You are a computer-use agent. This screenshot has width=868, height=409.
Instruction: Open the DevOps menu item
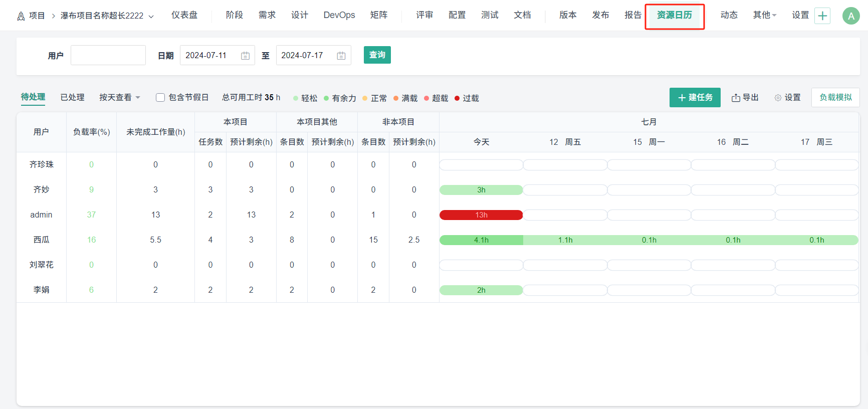tap(339, 16)
